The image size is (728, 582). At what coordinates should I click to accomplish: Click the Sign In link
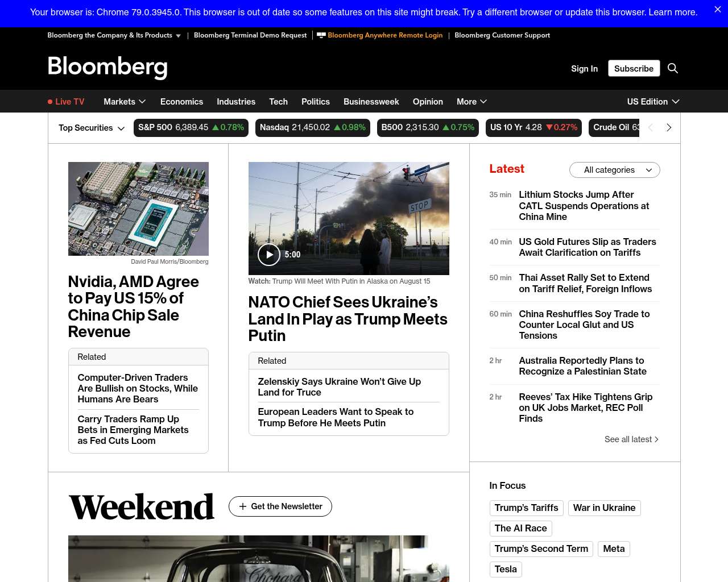[x=584, y=68]
